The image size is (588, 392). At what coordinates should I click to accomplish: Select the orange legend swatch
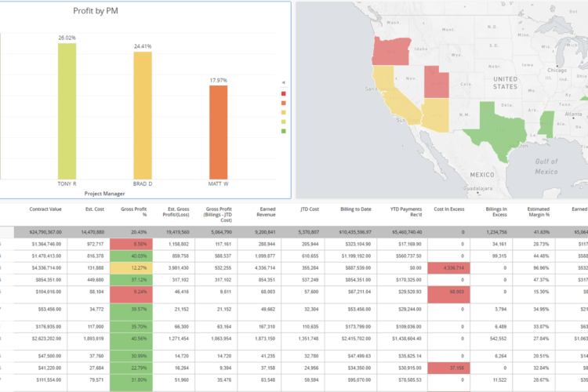point(284,103)
